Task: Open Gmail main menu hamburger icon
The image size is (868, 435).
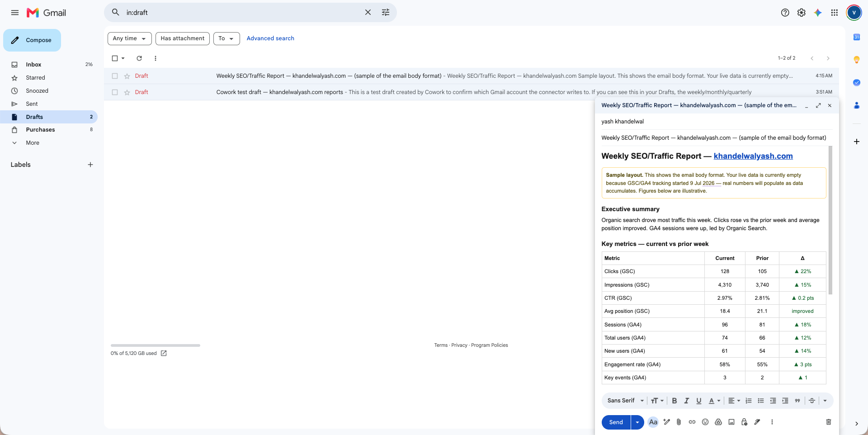Action: [15, 13]
